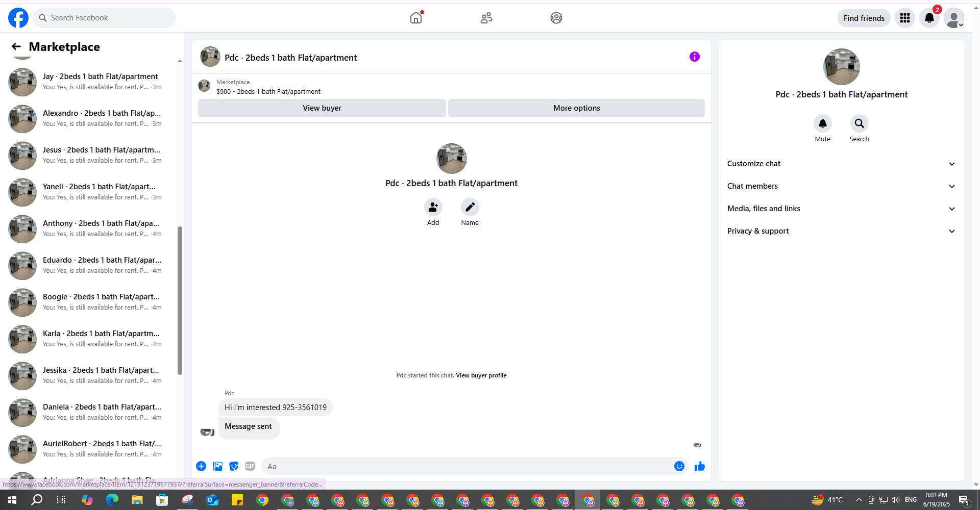Image resolution: width=980 pixels, height=510 pixels.
Task: Open Sticky Notes from the taskbar
Action: [237, 500]
